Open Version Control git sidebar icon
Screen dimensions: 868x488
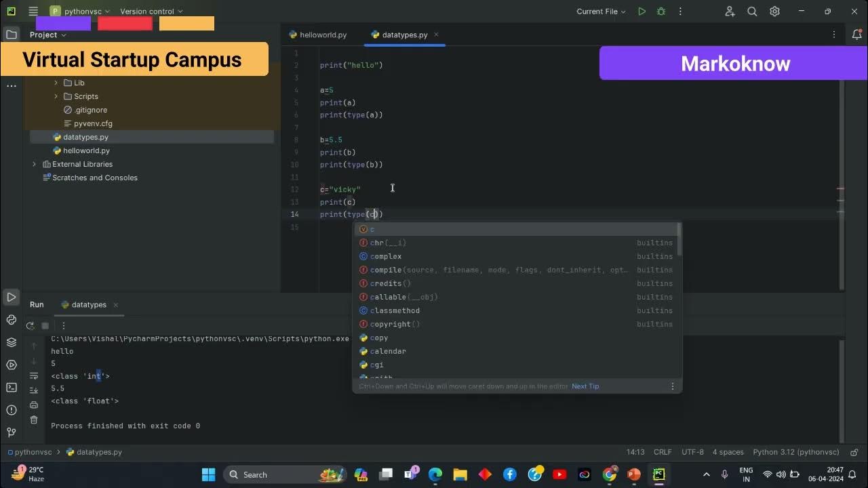coord(12,432)
